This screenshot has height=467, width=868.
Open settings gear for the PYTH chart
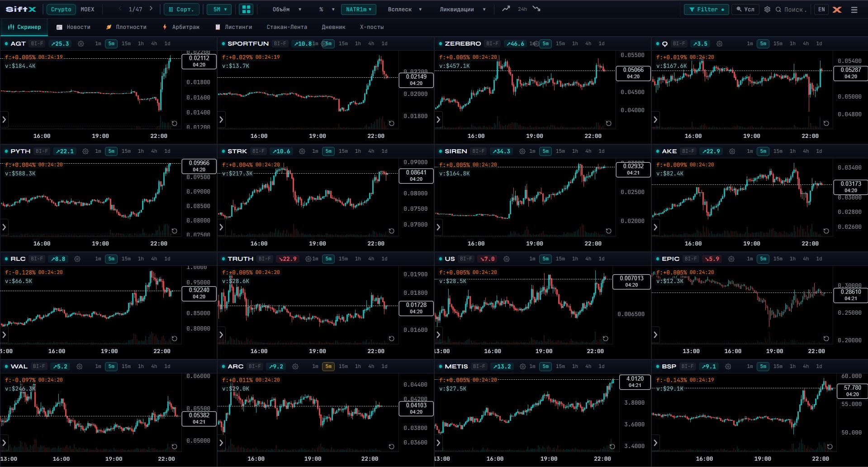pos(85,151)
